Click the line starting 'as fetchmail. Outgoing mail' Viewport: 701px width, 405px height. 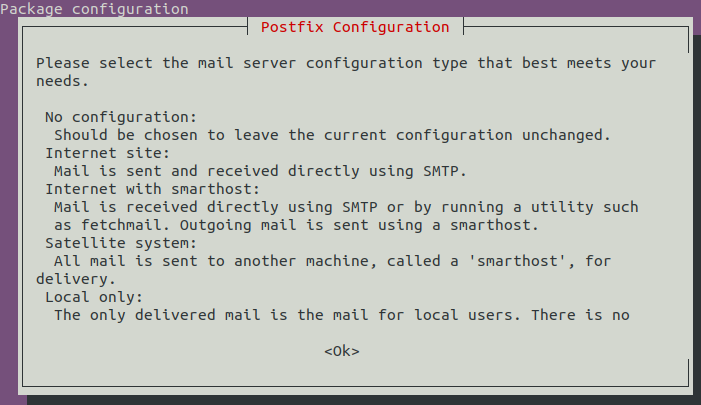pyautogui.click(x=296, y=225)
